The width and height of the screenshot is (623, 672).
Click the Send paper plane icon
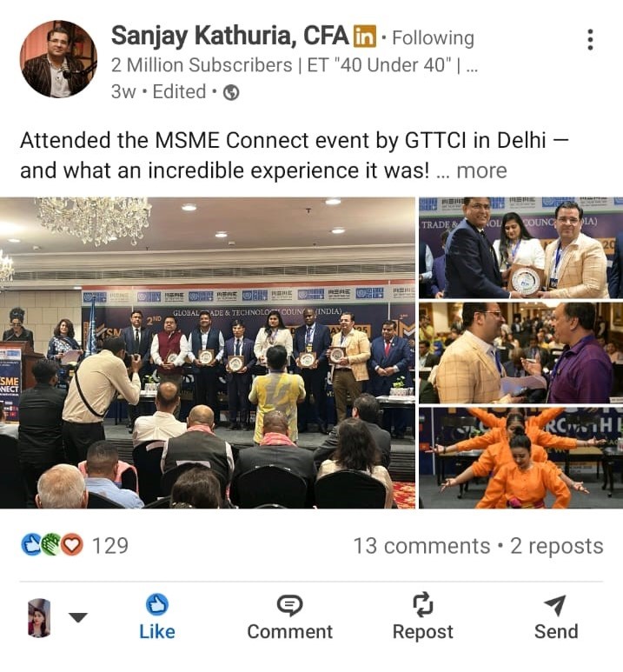[555, 605]
